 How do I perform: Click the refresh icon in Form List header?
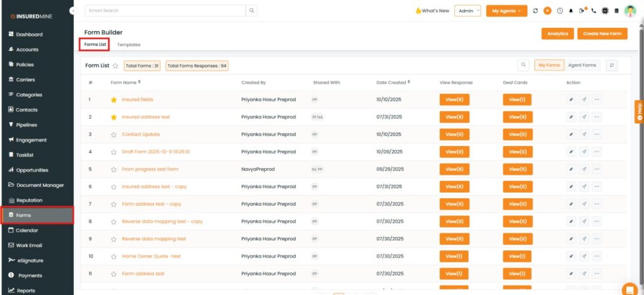(612, 65)
